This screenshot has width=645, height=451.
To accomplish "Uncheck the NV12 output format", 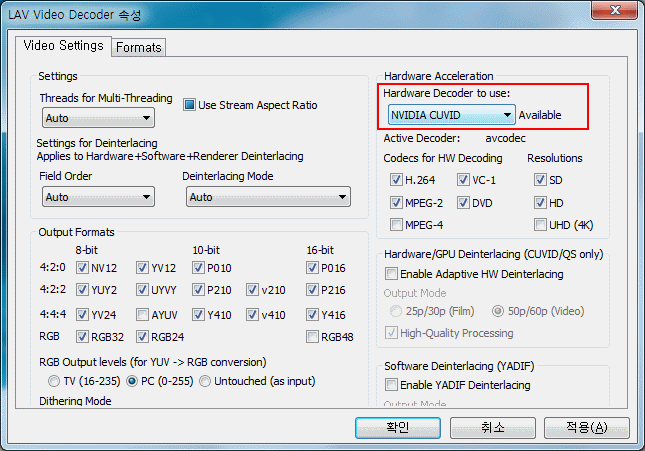I will [x=82, y=268].
